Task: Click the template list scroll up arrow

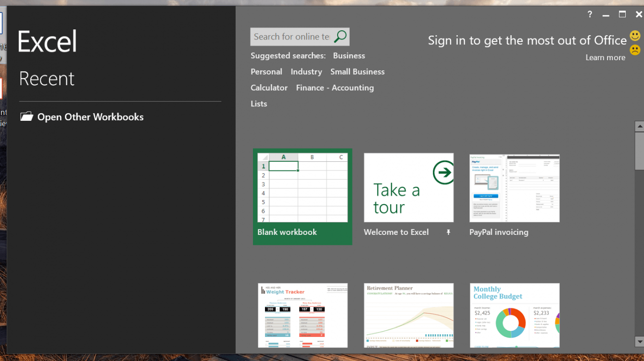Action: coord(639,127)
